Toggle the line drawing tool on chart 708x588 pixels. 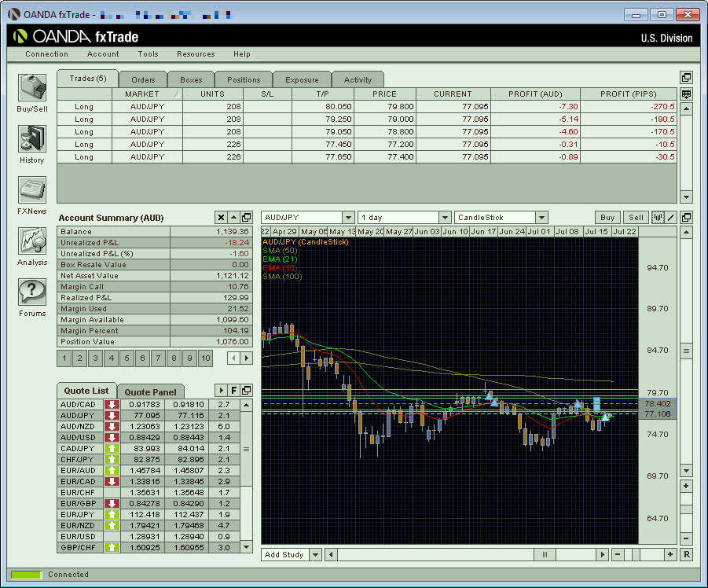[670, 218]
